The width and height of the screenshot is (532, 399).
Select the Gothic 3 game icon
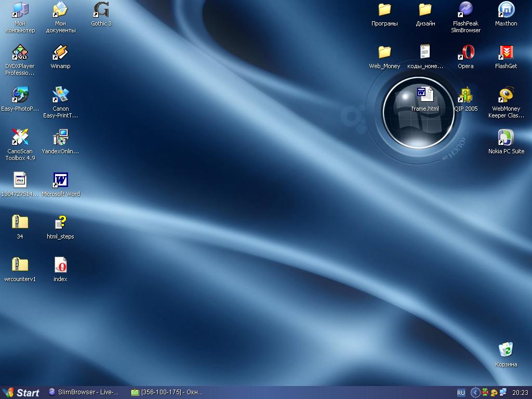coord(101,10)
